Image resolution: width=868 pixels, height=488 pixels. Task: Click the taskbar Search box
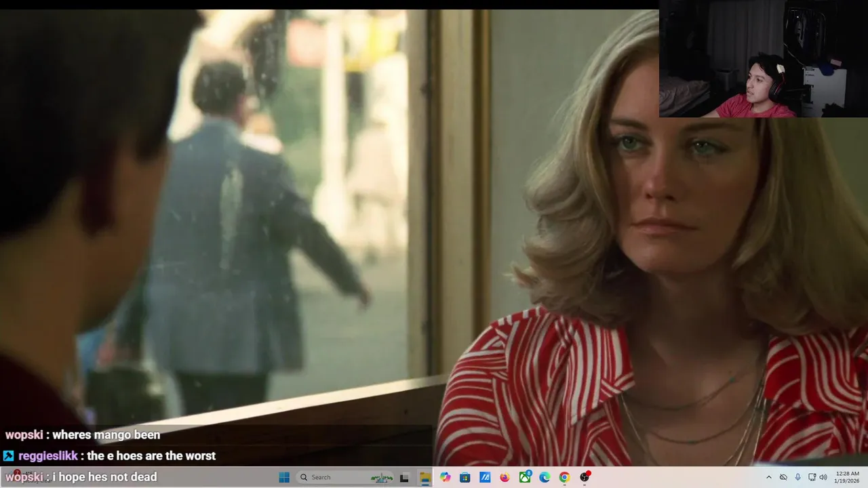coord(346,477)
